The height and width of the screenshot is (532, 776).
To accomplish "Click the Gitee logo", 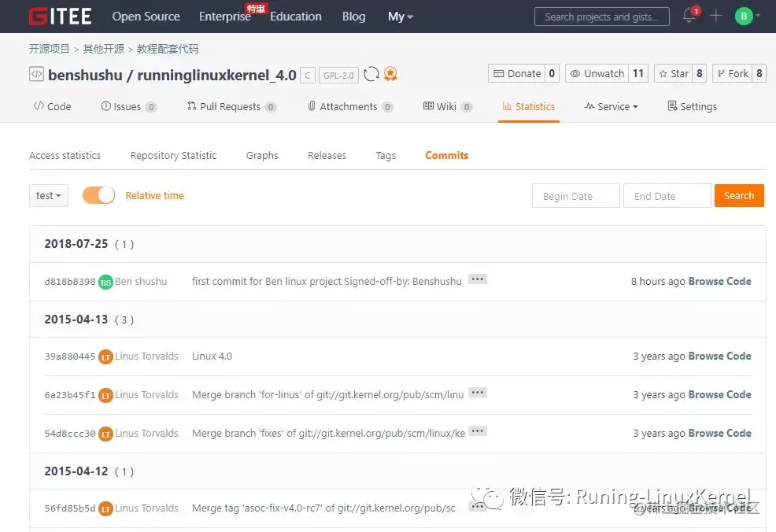I will pos(61,17).
